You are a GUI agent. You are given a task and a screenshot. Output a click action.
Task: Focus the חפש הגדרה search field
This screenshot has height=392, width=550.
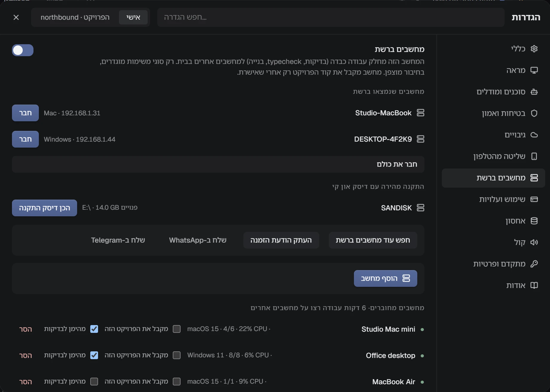pos(331,17)
